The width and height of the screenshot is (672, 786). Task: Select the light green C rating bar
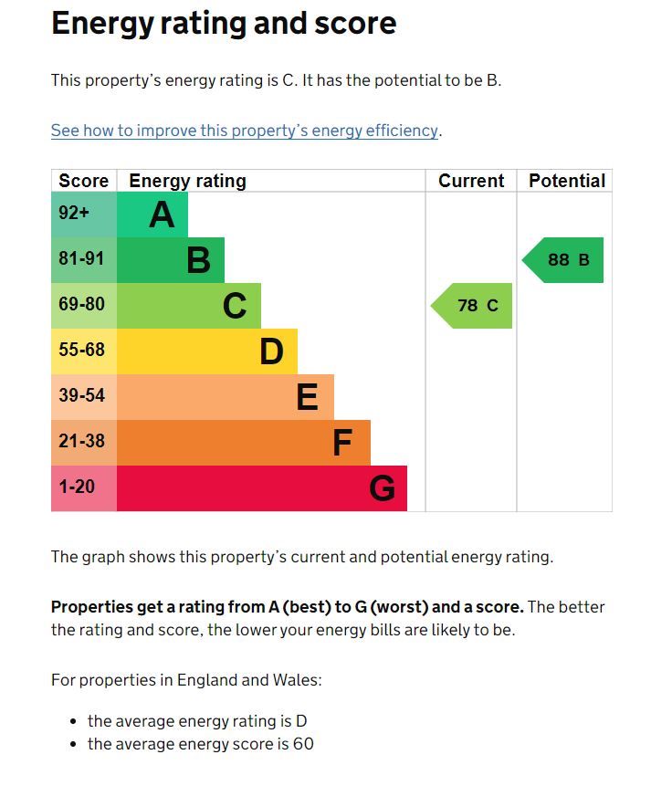click(x=189, y=306)
